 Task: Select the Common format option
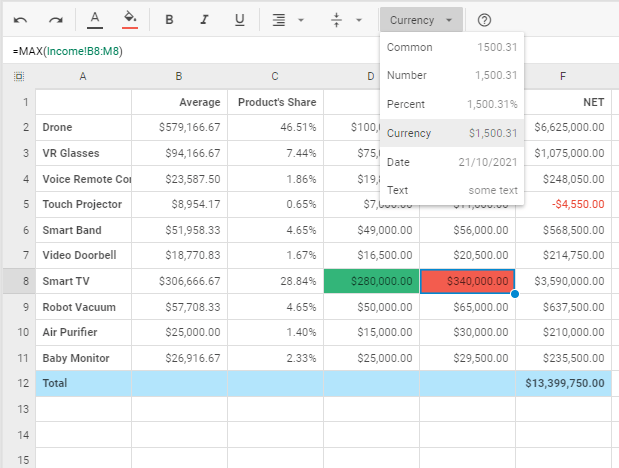pos(452,47)
